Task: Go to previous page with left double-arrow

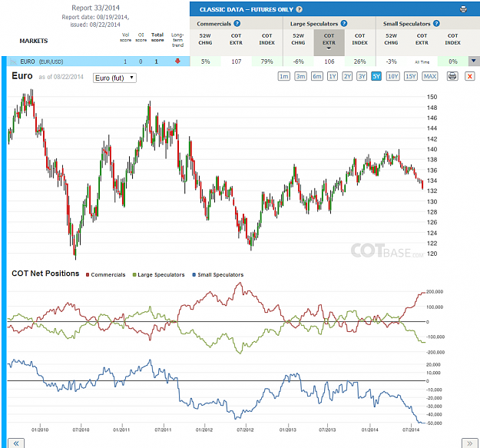Action: coord(16,443)
